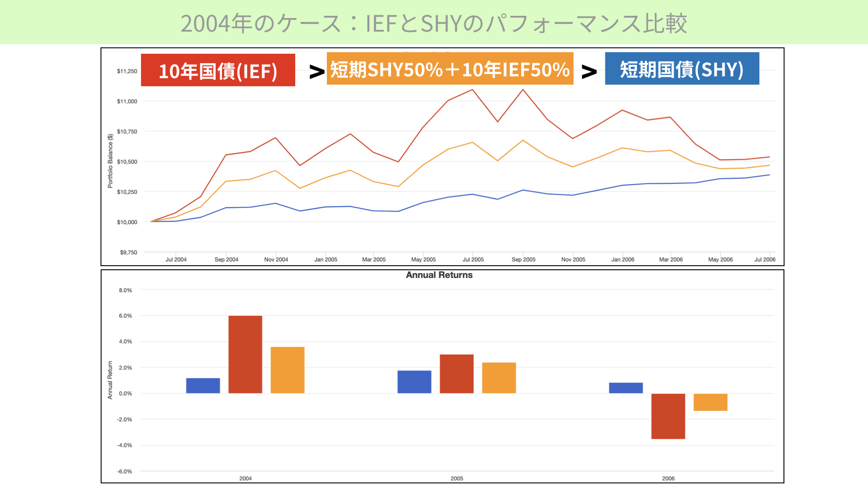Click the 8.0% label on bar chart
The height and width of the screenshot is (488, 868).
click(125, 290)
